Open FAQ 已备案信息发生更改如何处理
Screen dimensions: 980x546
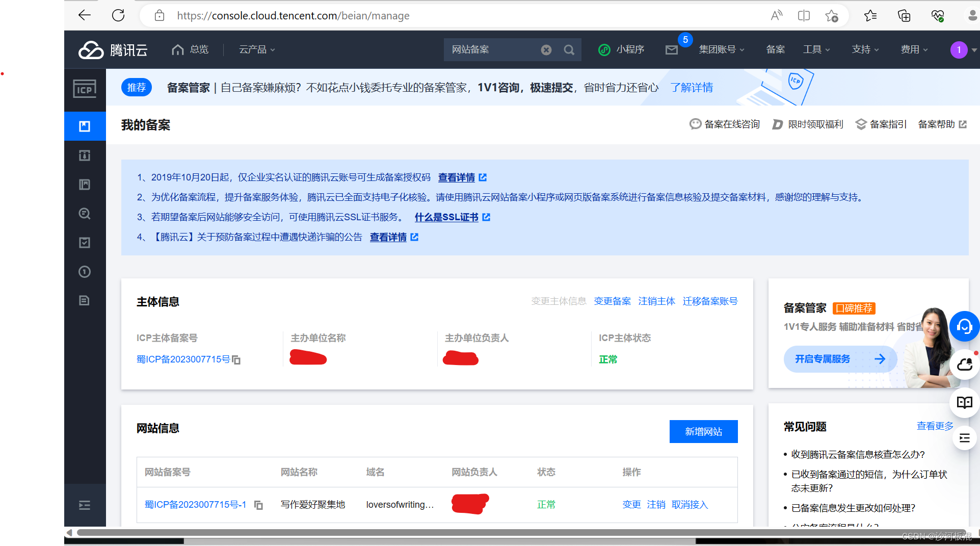coord(854,508)
